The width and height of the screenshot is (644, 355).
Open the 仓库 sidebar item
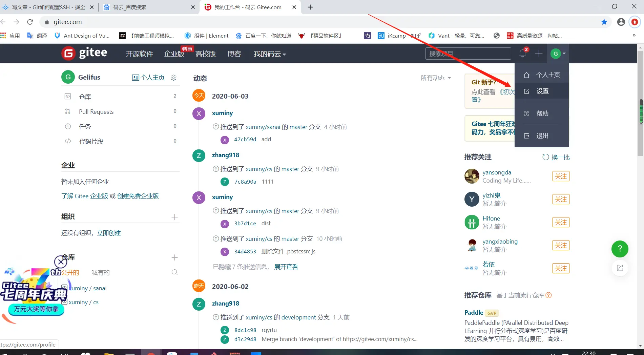(120, 97)
